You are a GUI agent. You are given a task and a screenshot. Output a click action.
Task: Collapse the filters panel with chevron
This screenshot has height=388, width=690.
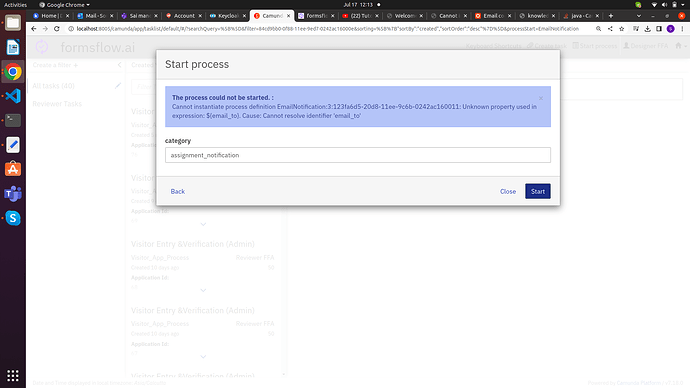coord(119,65)
